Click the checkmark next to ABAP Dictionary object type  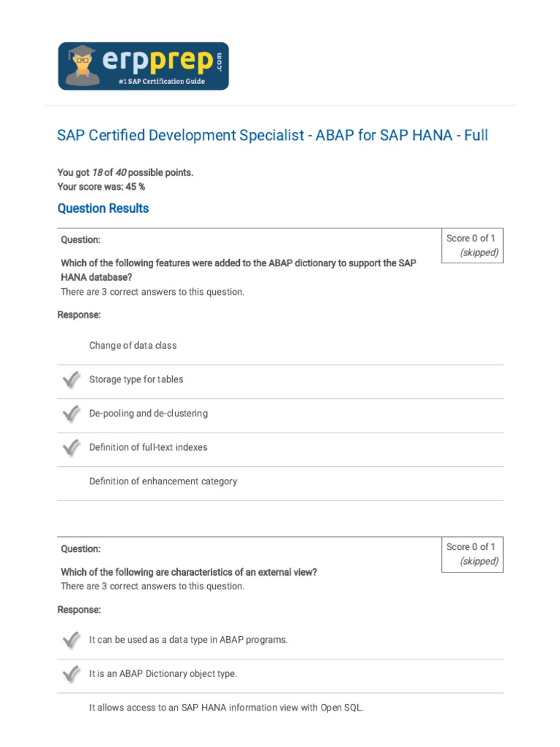coord(71,674)
